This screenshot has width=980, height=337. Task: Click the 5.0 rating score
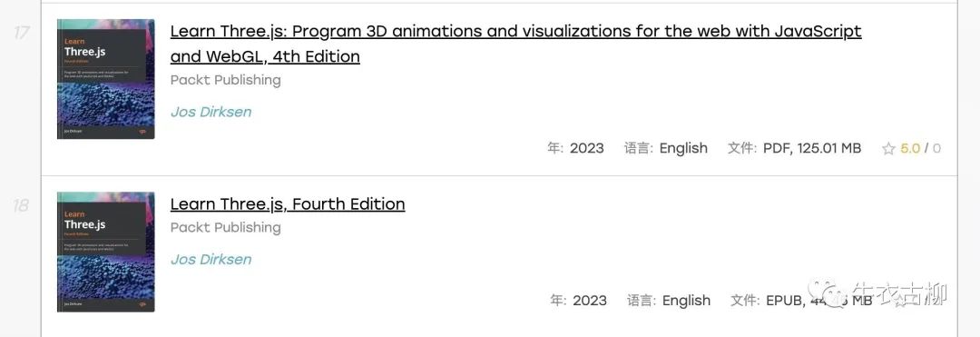pos(910,149)
